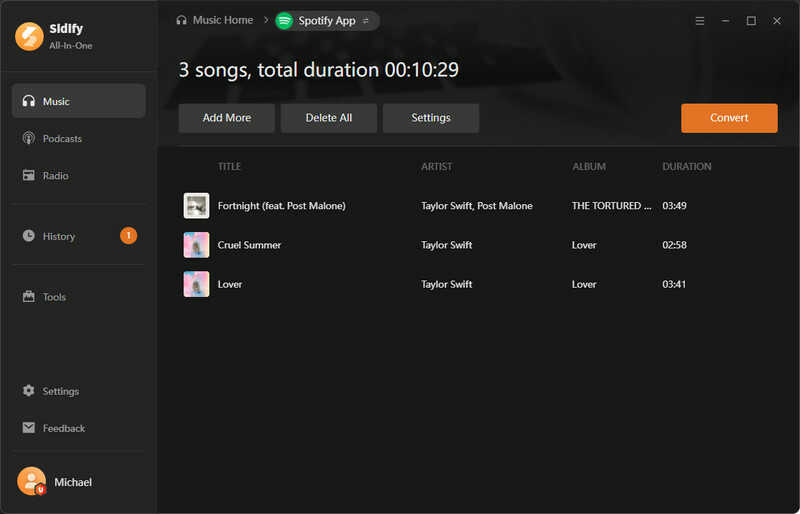Viewport: 800px width, 514px height.
Task: Click the Lover song title row
Action: (478, 284)
